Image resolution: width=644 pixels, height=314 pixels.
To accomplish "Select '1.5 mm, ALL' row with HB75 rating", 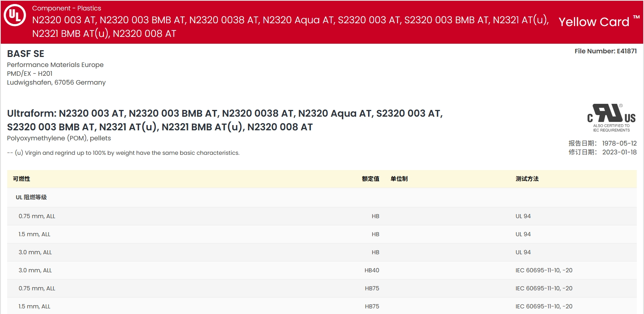I will click(322, 306).
